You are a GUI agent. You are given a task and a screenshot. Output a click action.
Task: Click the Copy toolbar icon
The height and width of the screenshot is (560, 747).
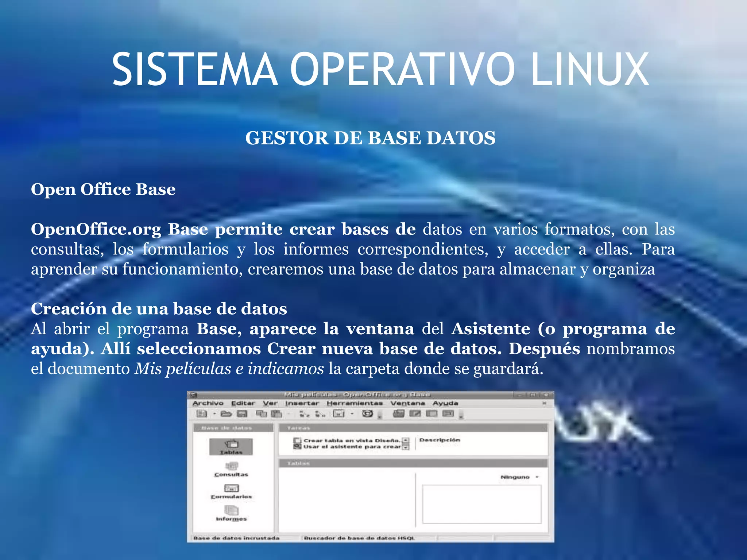click(x=261, y=413)
